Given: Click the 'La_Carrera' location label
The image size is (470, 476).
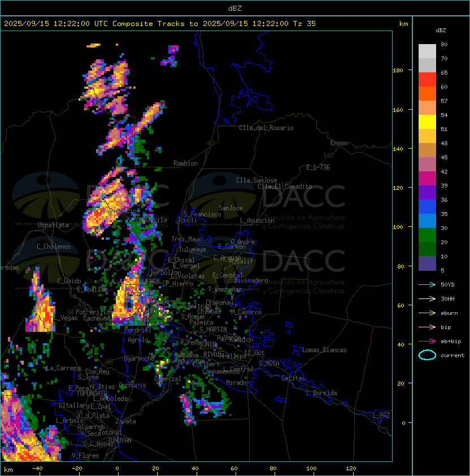Looking at the screenshot, I should 63,368.
